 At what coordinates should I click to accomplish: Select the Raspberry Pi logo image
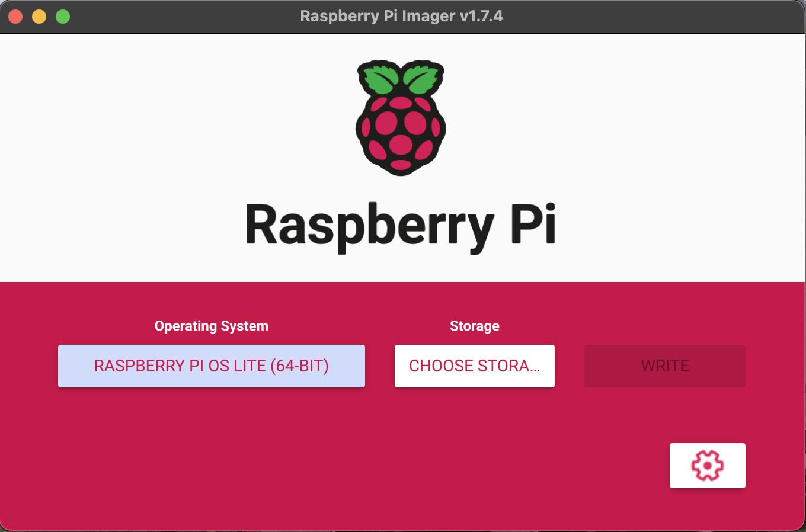(401, 118)
